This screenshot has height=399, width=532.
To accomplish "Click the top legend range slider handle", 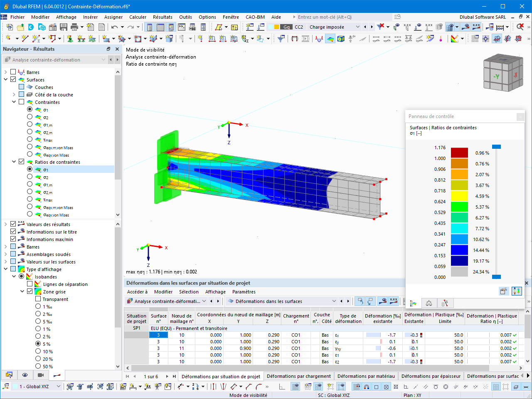I will pyautogui.click(x=496, y=147).
